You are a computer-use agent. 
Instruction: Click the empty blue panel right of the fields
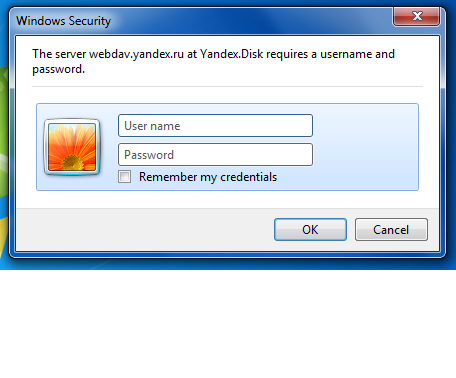[x=365, y=147]
